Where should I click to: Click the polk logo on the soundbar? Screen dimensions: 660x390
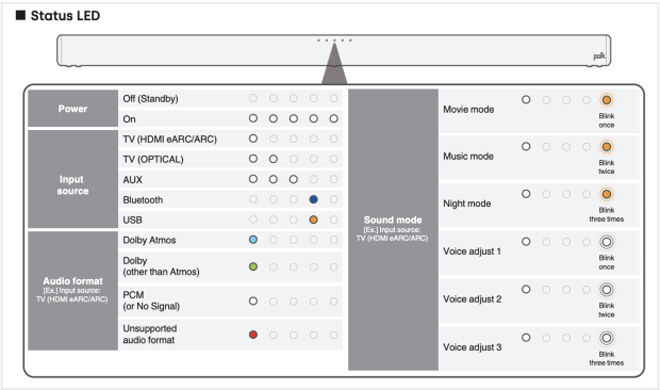tap(599, 56)
